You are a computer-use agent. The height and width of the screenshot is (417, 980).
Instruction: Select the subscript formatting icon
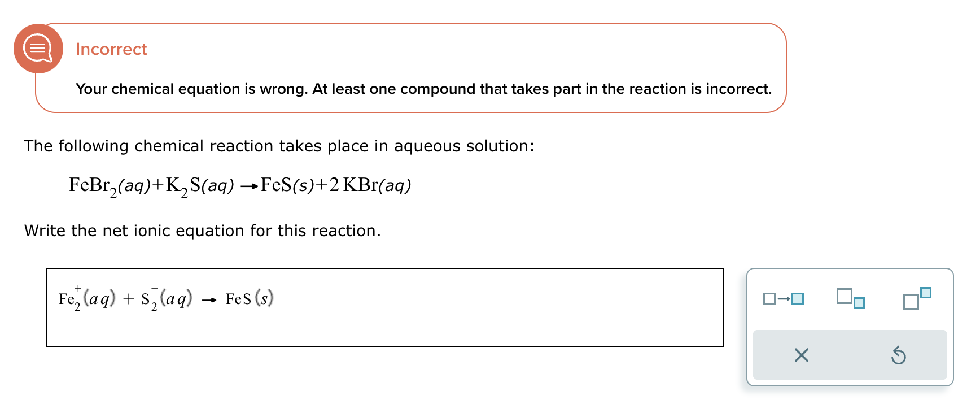[850, 298]
